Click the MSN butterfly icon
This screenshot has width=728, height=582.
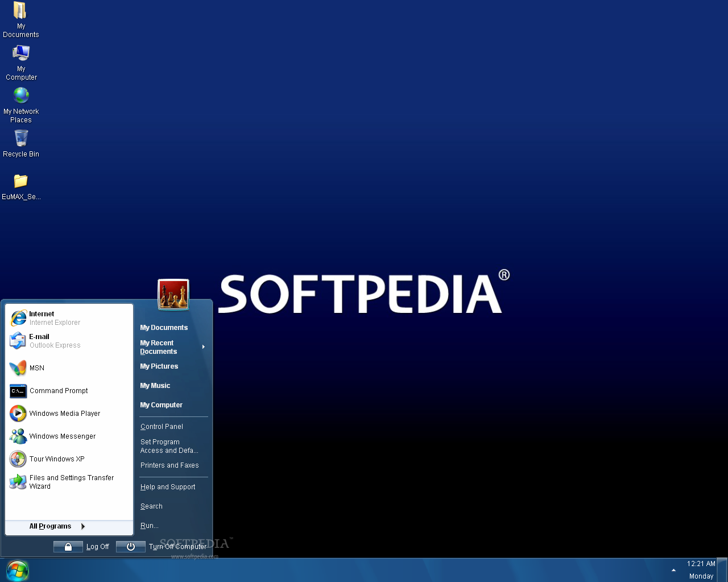18,368
